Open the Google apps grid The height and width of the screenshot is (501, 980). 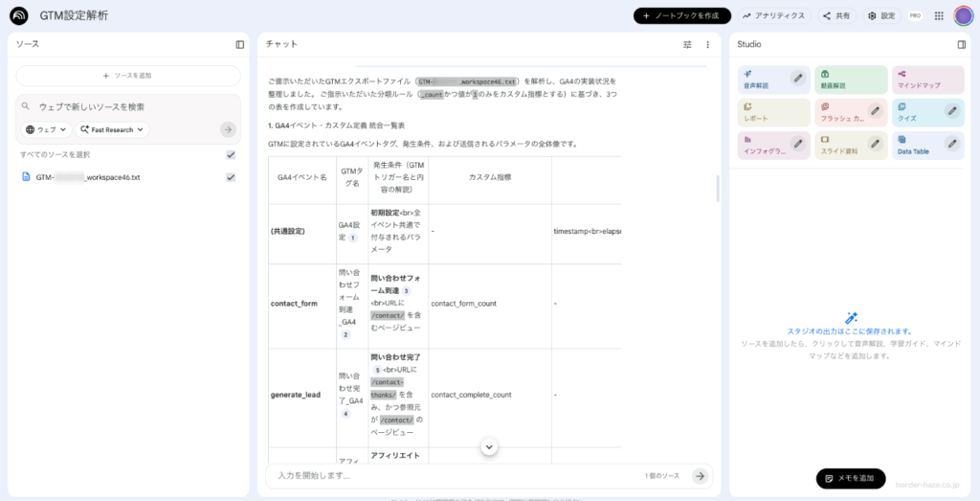pyautogui.click(x=939, y=16)
